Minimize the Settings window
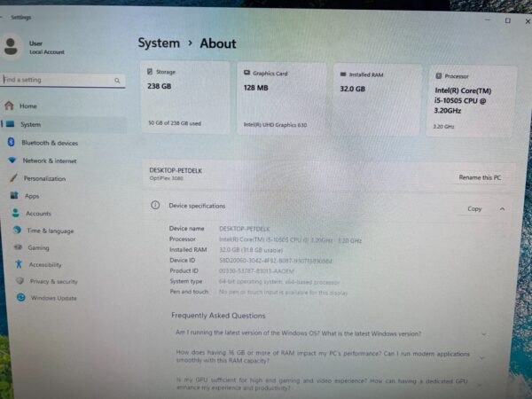Image resolution: width=532 pixels, height=399 pixels. pos(488,20)
